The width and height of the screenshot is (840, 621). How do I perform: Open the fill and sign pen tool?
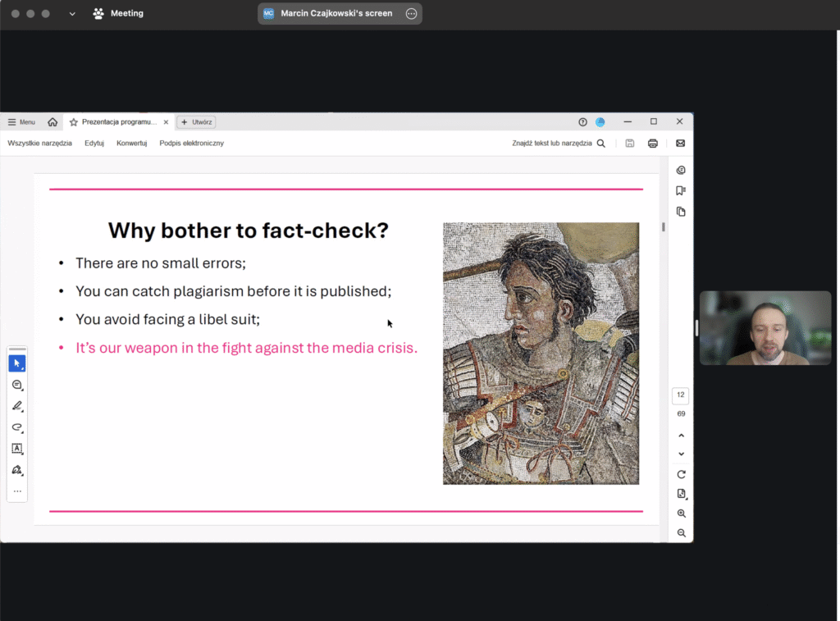click(x=17, y=470)
